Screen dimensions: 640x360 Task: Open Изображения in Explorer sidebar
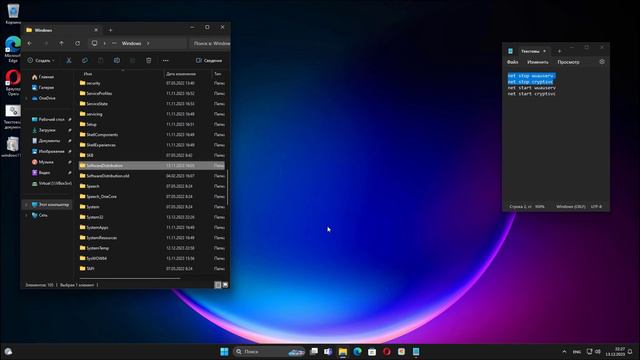[51, 151]
